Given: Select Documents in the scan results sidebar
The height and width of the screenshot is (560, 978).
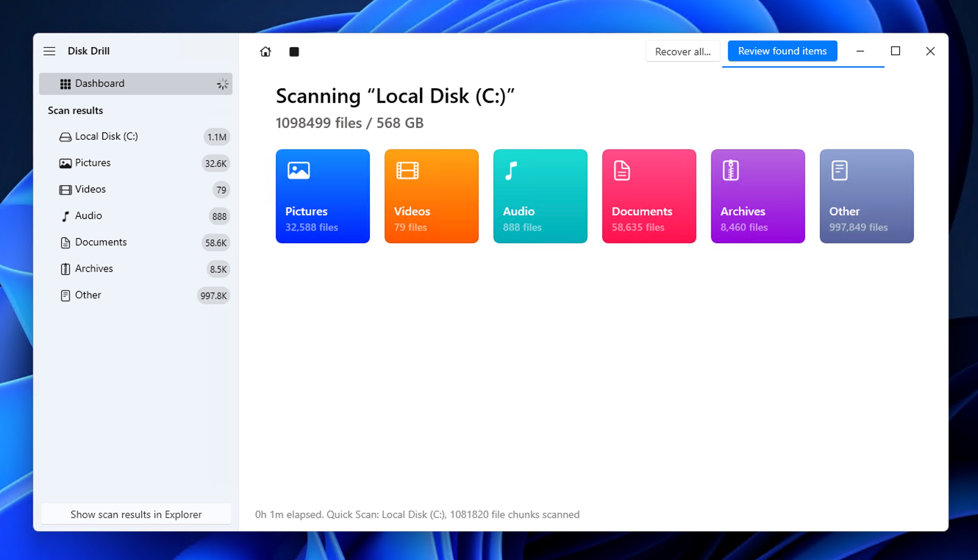Looking at the screenshot, I should (x=101, y=242).
